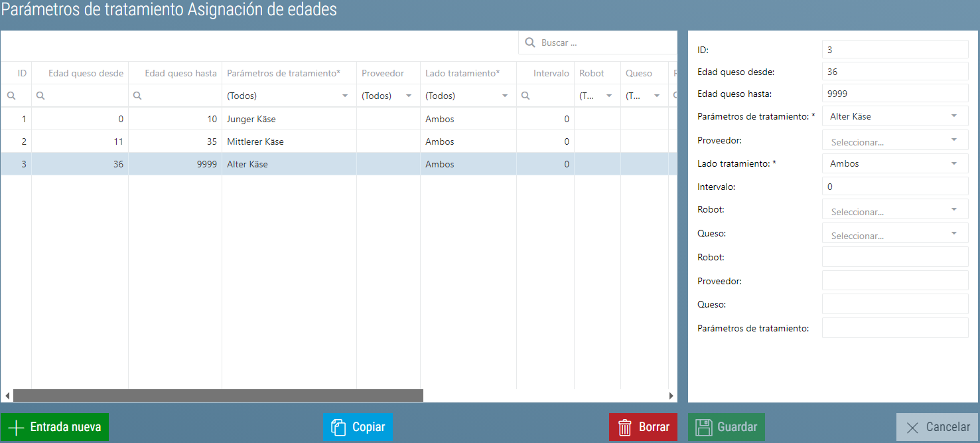Open the Parámetros de tratamiento column filter dropdown
This screenshot has width=980, height=443.
[345, 96]
